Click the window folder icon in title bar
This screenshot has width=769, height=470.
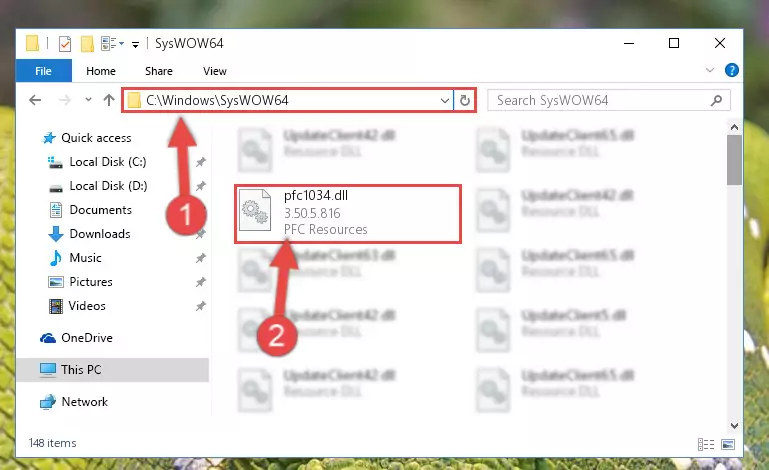32,44
